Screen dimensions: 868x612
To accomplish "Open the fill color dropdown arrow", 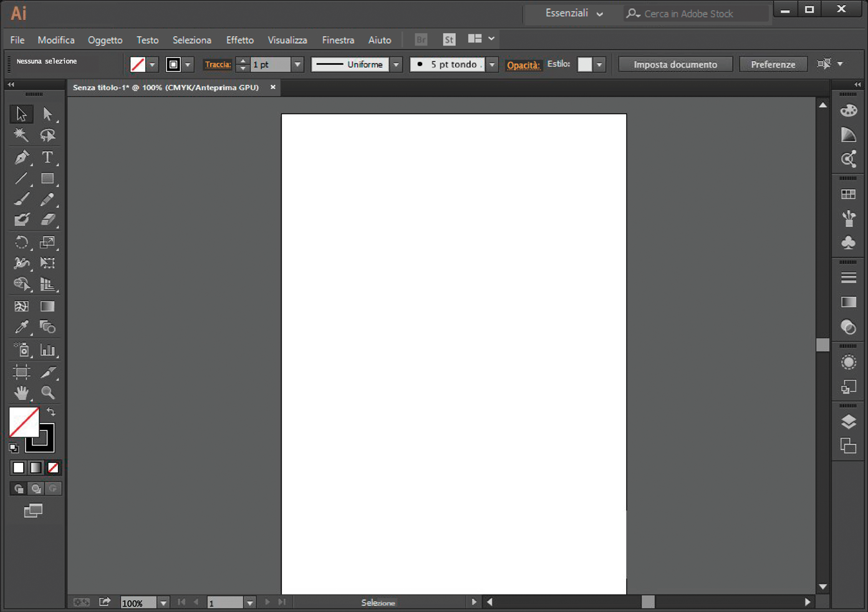I will coord(152,64).
